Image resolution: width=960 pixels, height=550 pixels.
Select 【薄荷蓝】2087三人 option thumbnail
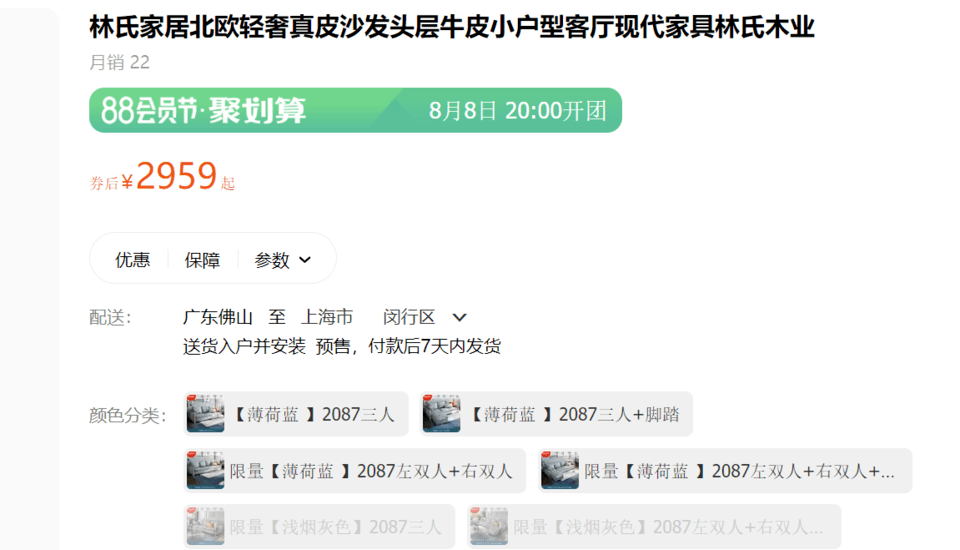click(x=205, y=414)
